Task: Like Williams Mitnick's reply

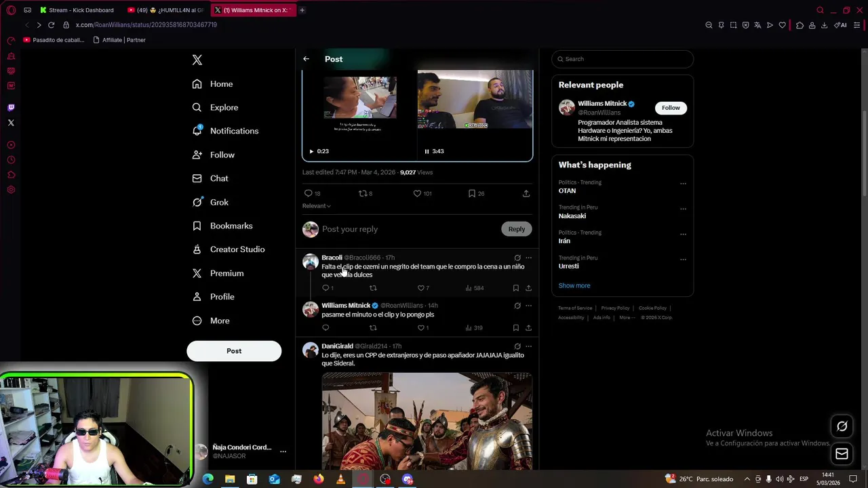Action: (x=420, y=328)
